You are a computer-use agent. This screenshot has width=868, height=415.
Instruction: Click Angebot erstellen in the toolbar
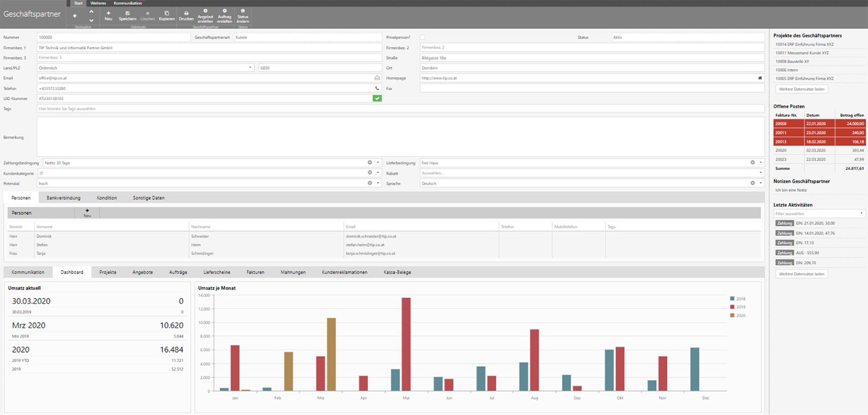205,15
